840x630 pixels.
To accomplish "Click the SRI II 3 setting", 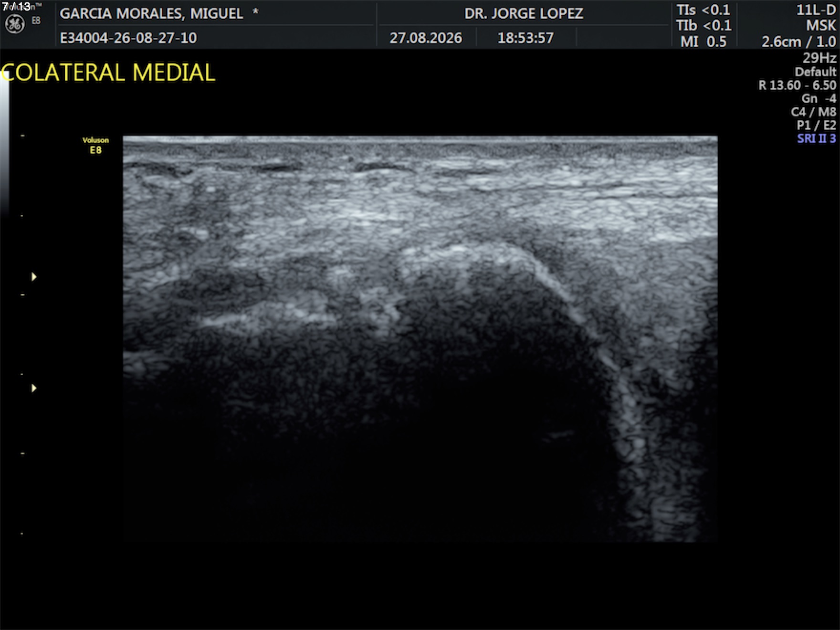I will [817, 138].
